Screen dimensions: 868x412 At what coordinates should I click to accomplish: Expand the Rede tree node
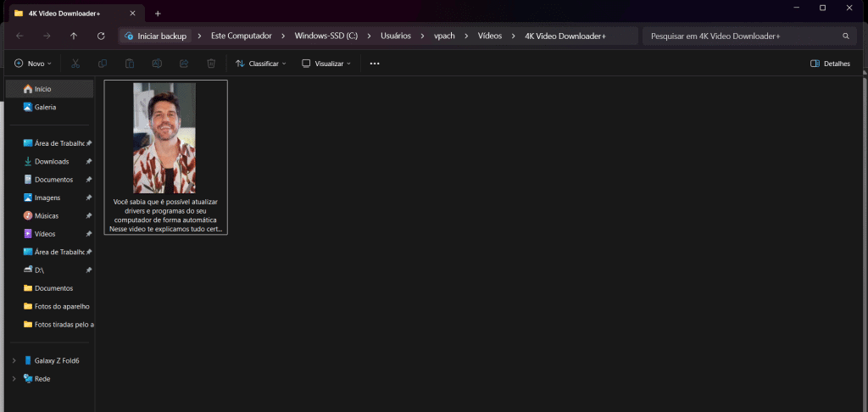(13, 379)
